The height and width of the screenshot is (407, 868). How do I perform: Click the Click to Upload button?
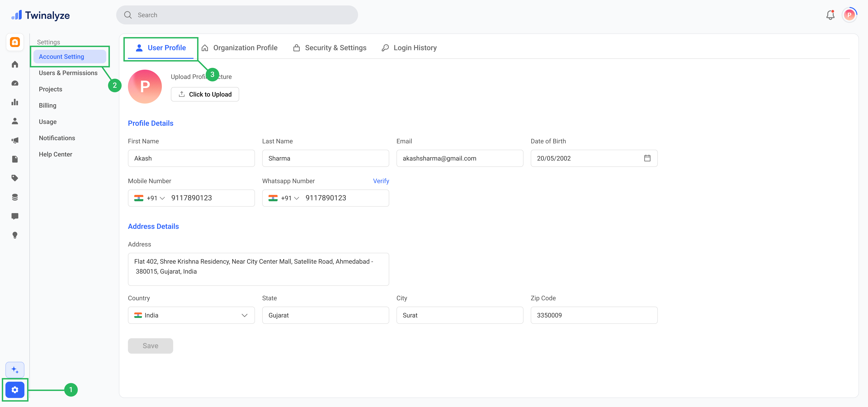pos(205,94)
